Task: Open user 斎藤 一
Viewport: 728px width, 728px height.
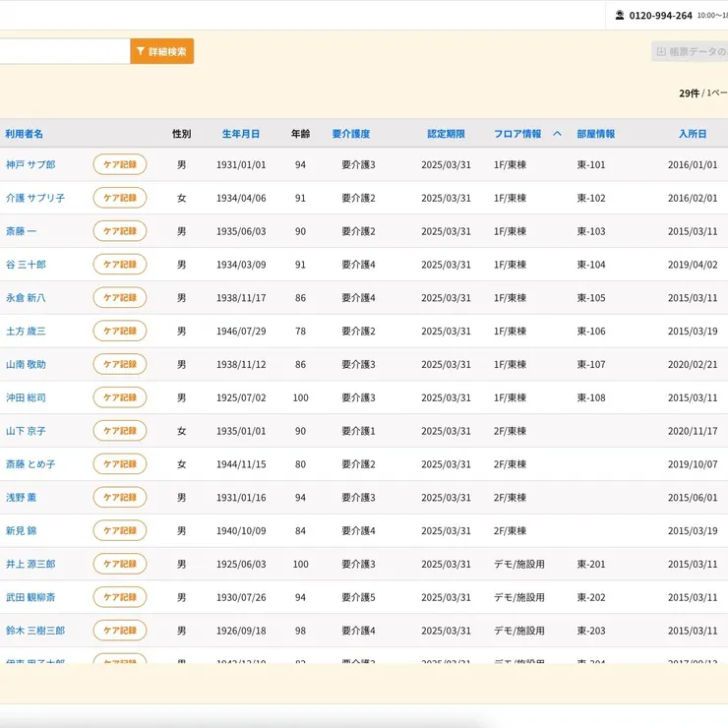Action: click(x=21, y=231)
